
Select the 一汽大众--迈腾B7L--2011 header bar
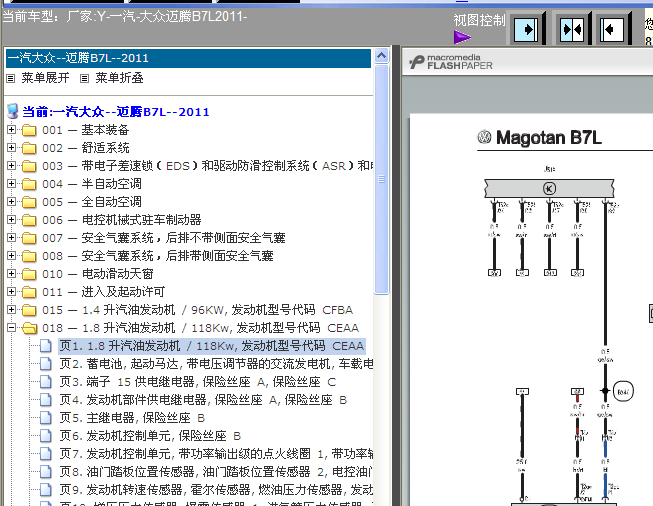coord(188,58)
